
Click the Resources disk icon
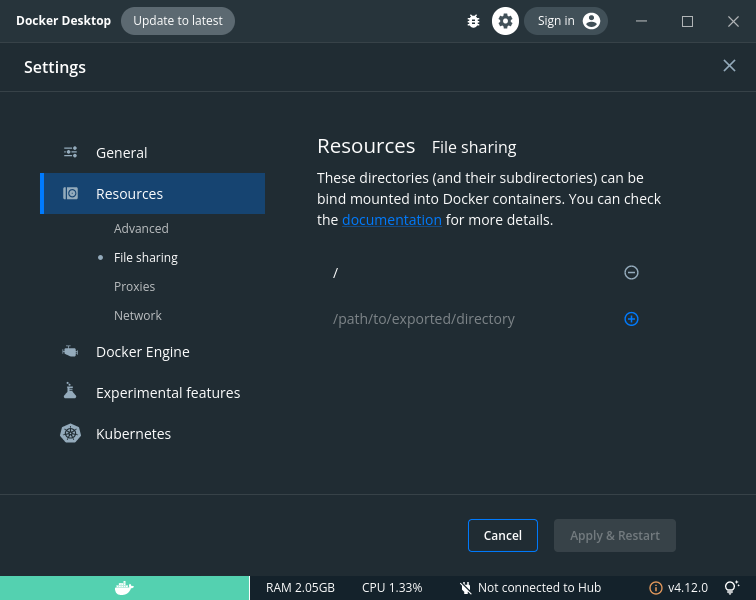tap(70, 193)
